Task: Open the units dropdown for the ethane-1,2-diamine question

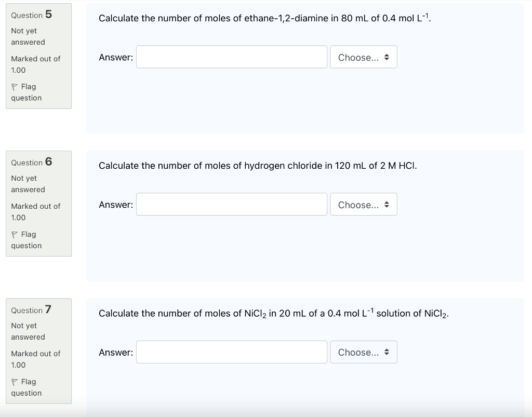Action: click(363, 57)
